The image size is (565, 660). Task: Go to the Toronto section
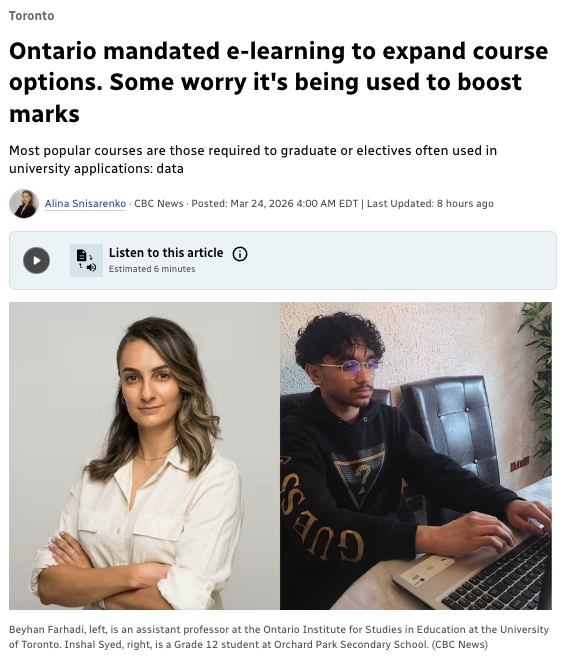(x=32, y=16)
